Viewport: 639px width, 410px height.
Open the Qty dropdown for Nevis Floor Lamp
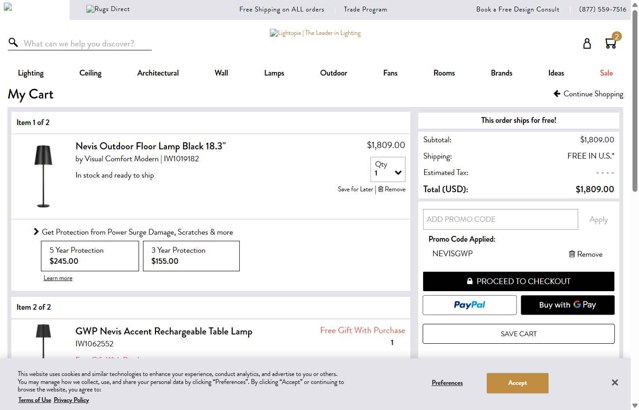388,169
